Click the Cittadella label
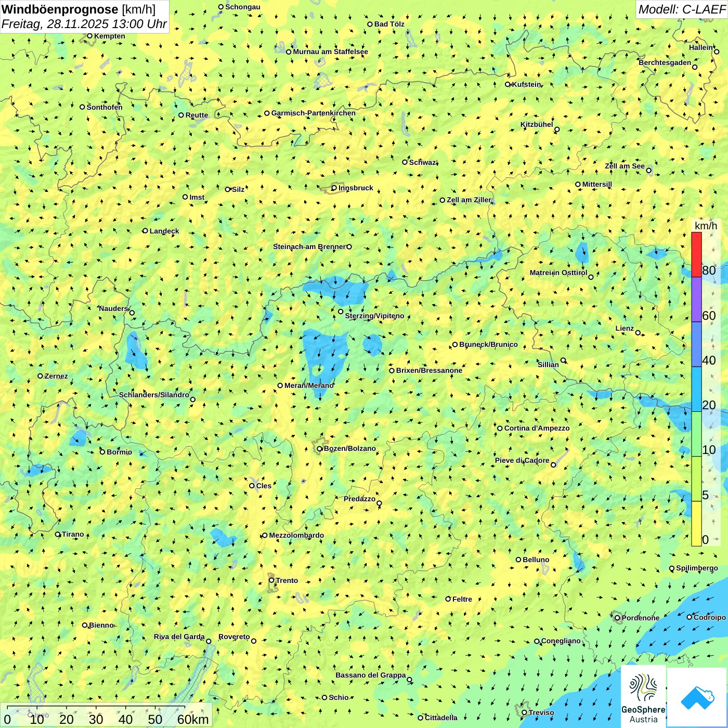 coord(441,718)
